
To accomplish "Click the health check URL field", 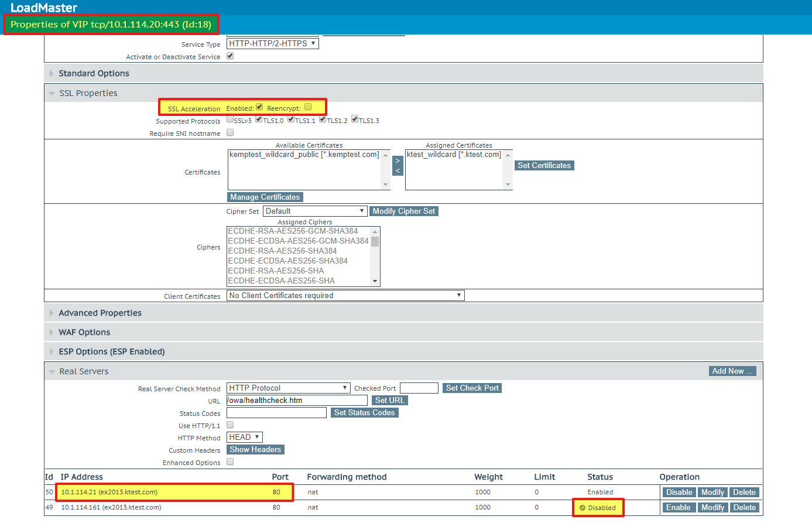I will pos(297,401).
